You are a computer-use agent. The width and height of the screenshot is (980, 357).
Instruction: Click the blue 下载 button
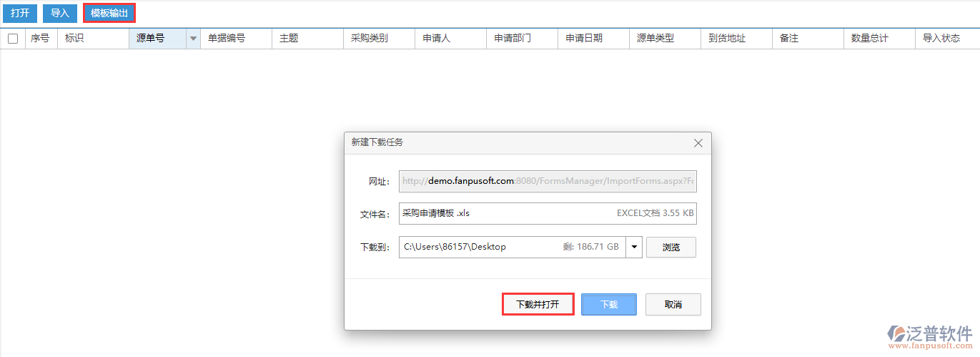[608, 305]
